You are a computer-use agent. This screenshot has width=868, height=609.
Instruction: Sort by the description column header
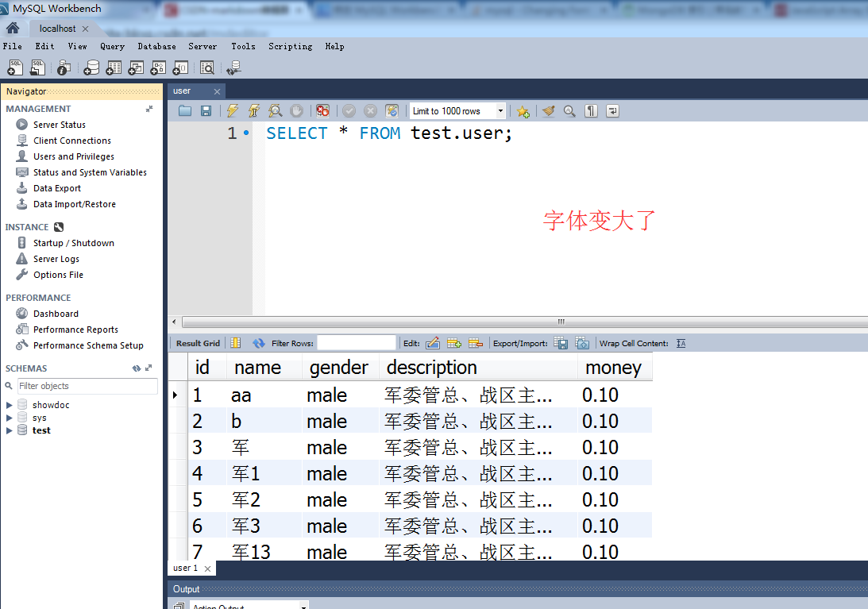pos(478,368)
